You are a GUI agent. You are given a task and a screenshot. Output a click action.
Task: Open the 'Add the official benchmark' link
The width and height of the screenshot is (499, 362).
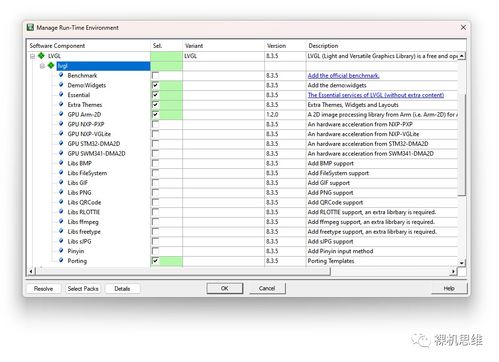coord(343,76)
